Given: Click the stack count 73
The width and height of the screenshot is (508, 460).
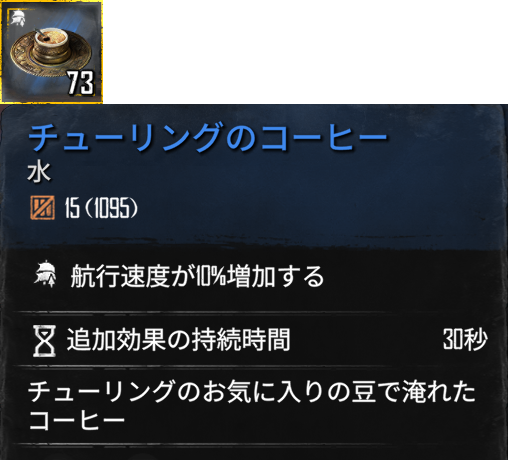Looking at the screenshot, I should click(81, 83).
